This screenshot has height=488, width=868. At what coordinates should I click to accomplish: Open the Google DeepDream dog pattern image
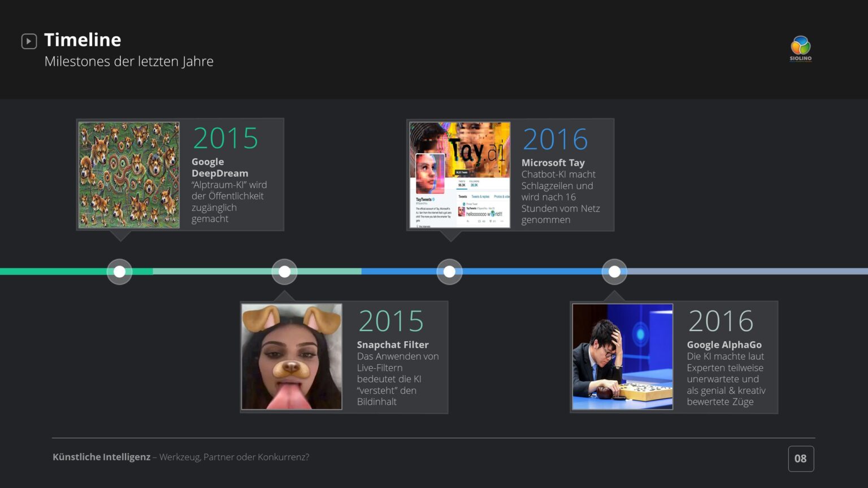tap(129, 175)
